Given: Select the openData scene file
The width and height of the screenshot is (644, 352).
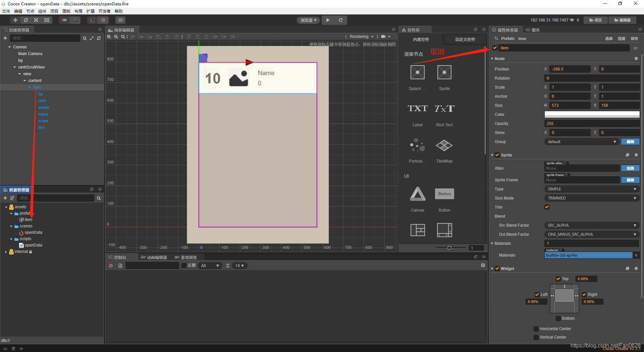Looking at the screenshot, I should [x=31, y=232].
